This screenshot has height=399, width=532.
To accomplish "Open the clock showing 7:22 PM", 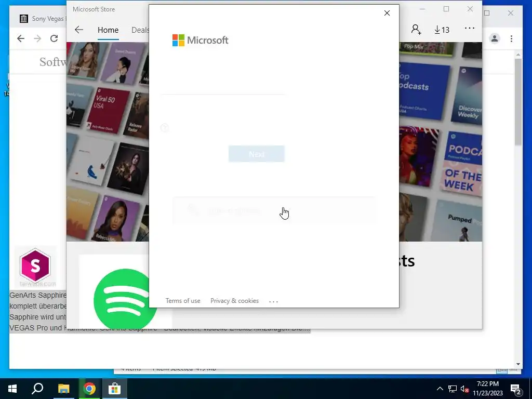I will [488, 389].
